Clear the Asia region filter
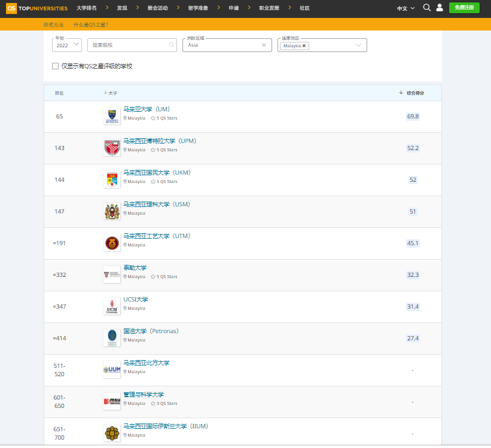 click(x=264, y=45)
